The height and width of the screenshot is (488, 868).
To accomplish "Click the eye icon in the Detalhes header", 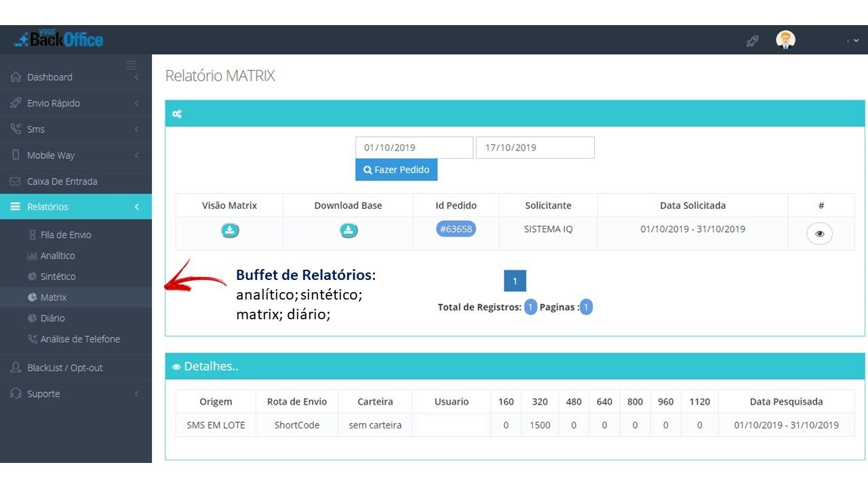I will [176, 367].
